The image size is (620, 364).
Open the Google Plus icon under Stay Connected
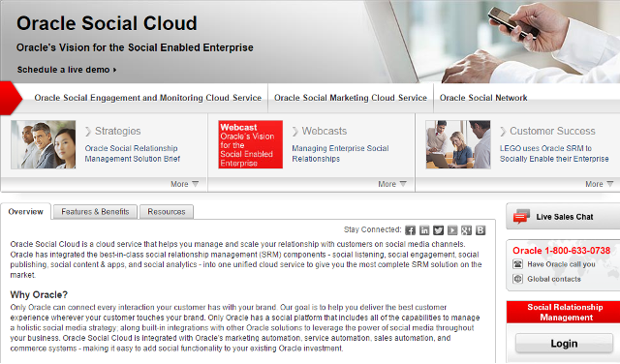pos(466,230)
